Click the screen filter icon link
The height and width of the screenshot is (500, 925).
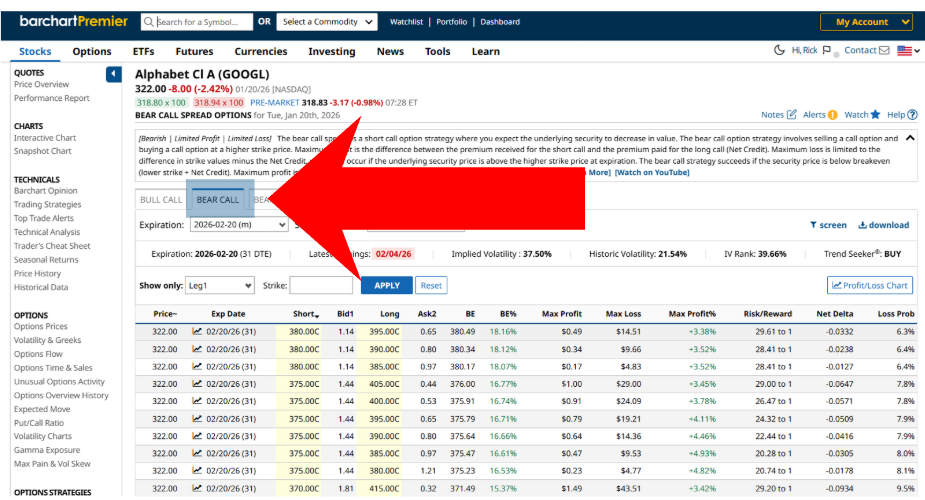click(828, 225)
